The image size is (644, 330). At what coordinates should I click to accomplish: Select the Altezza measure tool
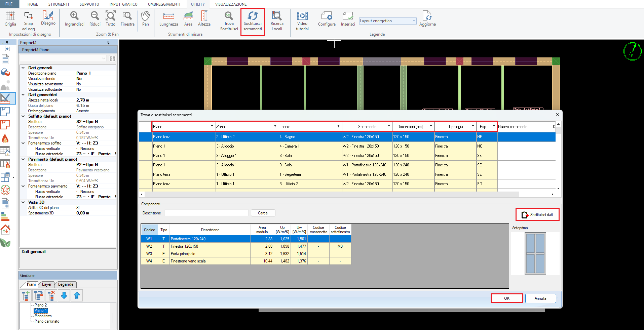click(204, 19)
